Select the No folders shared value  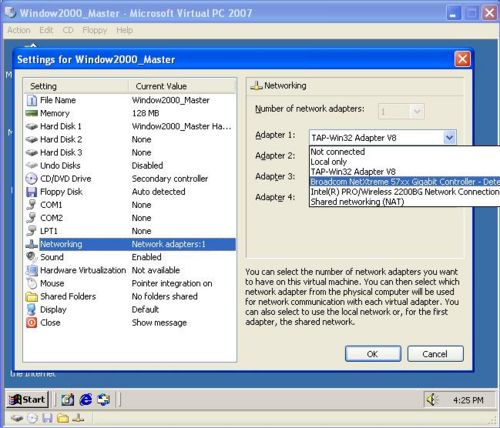(x=165, y=296)
